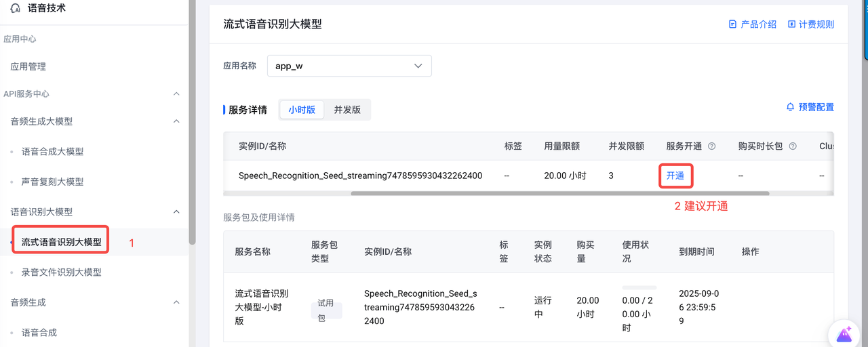
Task: Click the 服务开通 help question icon
Action: (x=712, y=146)
